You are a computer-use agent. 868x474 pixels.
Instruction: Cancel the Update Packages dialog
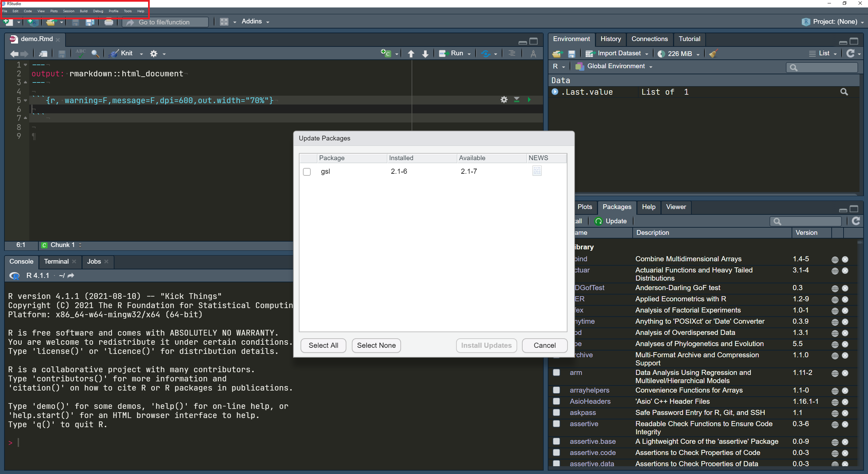[544, 345]
